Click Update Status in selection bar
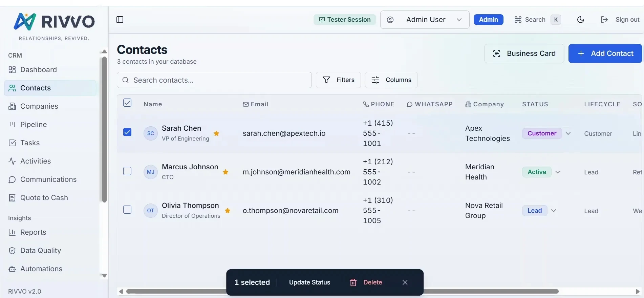The image size is (644, 298). pos(309,282)
